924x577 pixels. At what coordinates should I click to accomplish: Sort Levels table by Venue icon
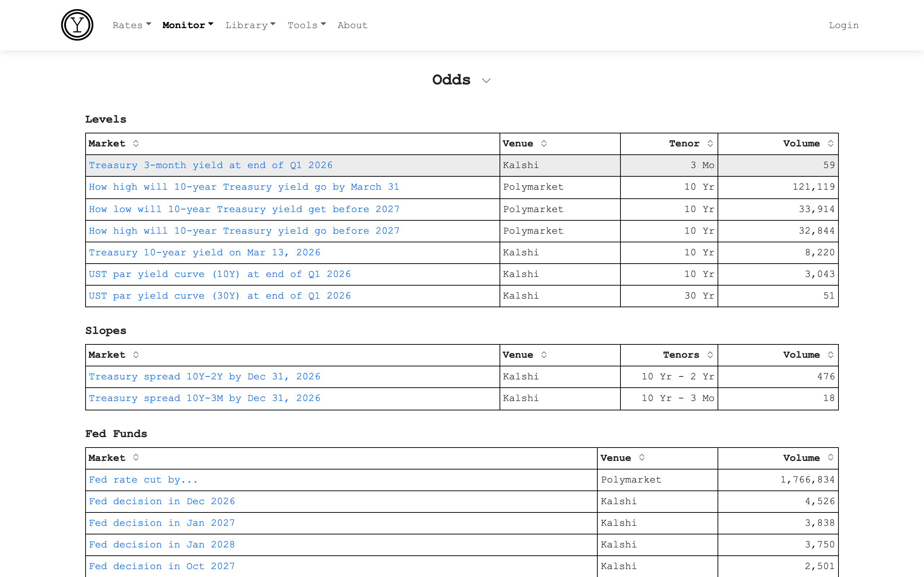[x=544, y=144]
